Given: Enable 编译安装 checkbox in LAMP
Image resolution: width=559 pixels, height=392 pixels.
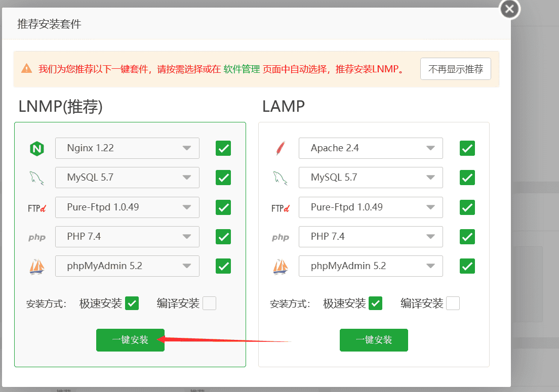Looking at the screenshot, I should (453, 303).
